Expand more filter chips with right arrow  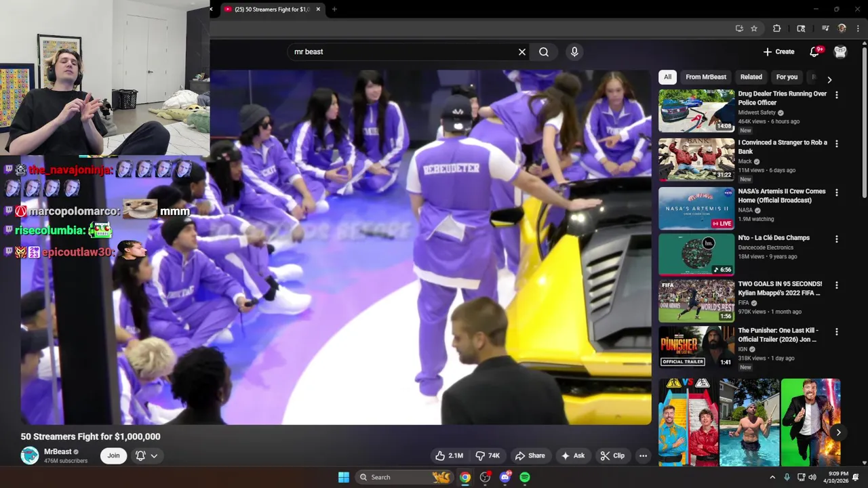[x=829, y=79]
